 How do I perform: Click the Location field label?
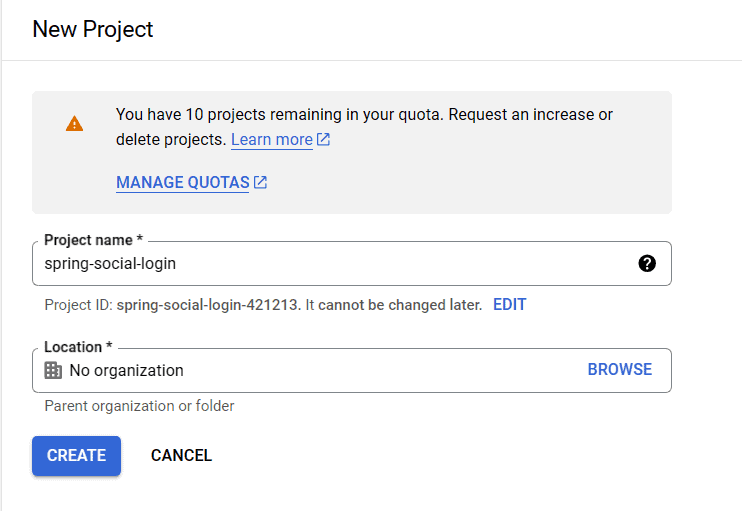78,347
